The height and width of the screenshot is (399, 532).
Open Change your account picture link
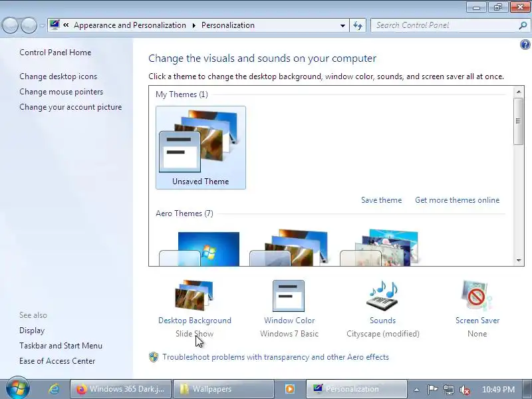click(70, 107)
